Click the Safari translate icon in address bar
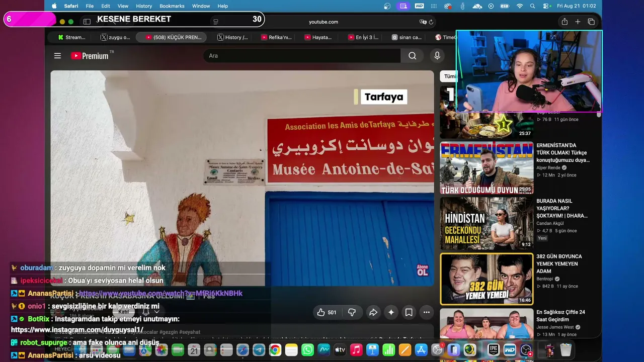Image resolution: width=644 pixels, height=362 pixels. [423, 22]
